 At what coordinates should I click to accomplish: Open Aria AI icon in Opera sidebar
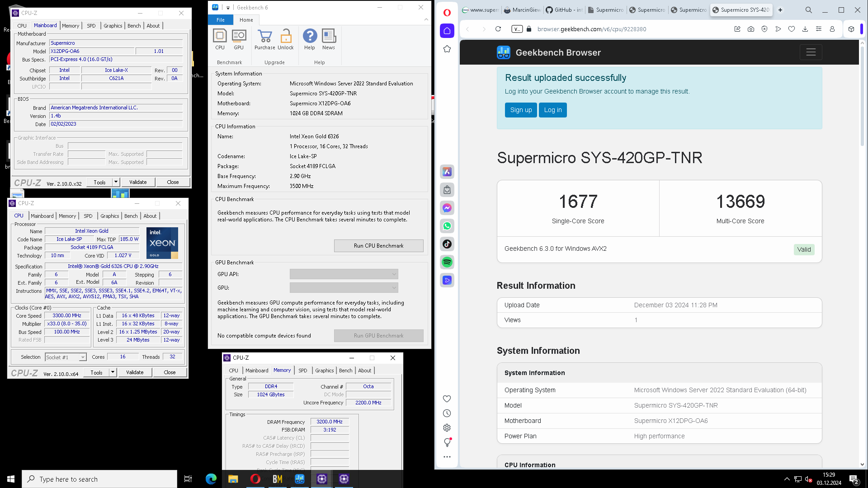(447, 172)
